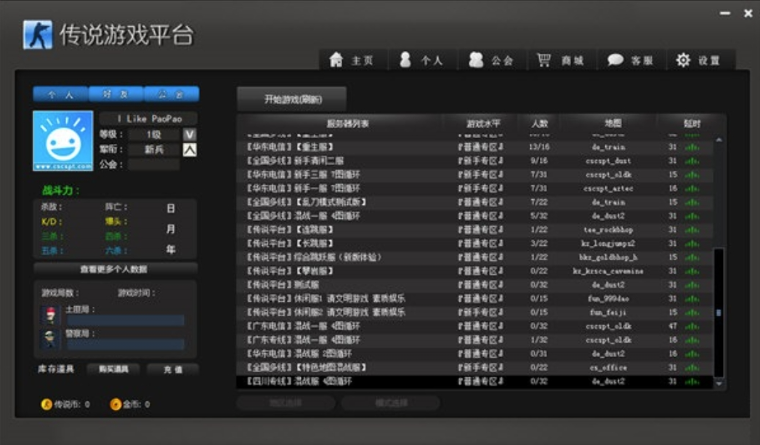The image size is (760, 445).
Task: Select the 【传说平台】【攀岩服】 server row
Action: click(475, 271)
